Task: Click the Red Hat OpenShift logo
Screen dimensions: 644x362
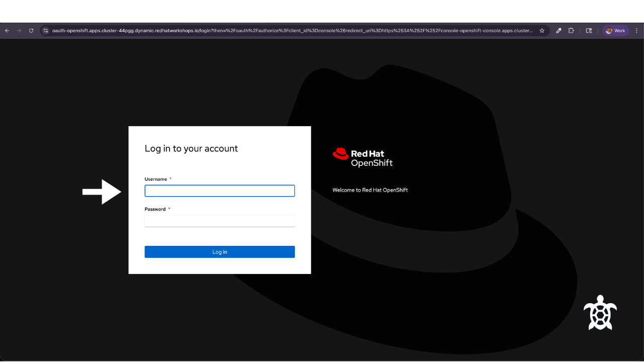Action: pyautogui.click(x=362, y=157)
